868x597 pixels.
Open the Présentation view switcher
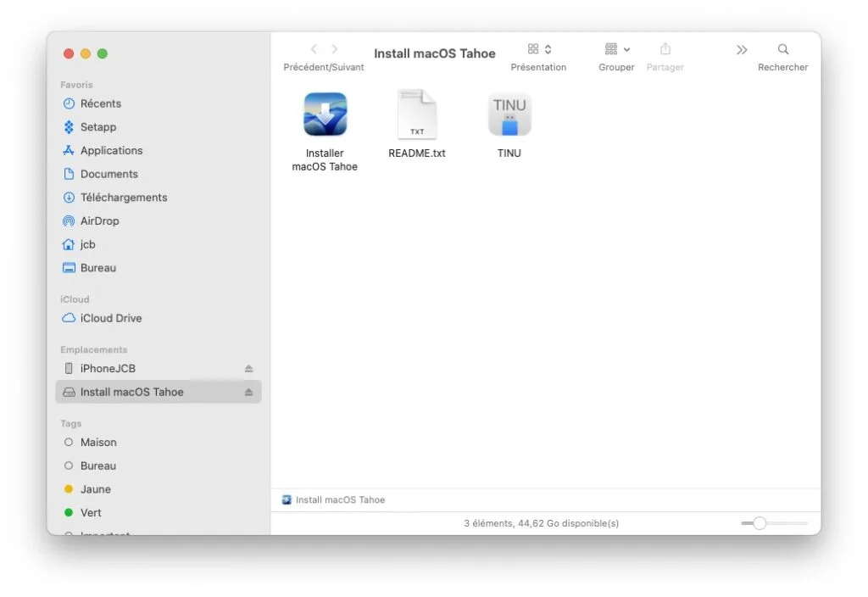(539, 49)
